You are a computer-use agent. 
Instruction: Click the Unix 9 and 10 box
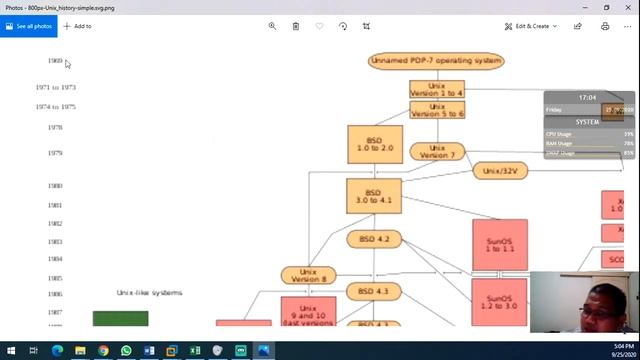pyautogui.click(x=309, y=311)
